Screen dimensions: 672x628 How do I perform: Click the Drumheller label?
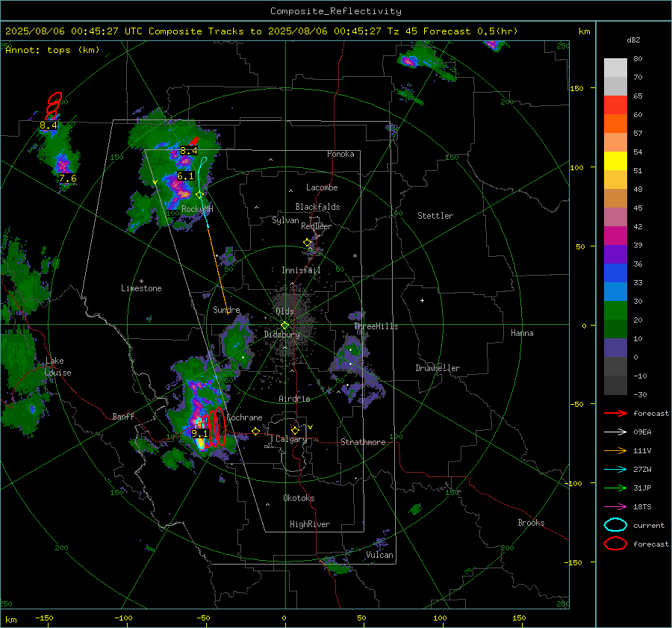coord(438,368)
